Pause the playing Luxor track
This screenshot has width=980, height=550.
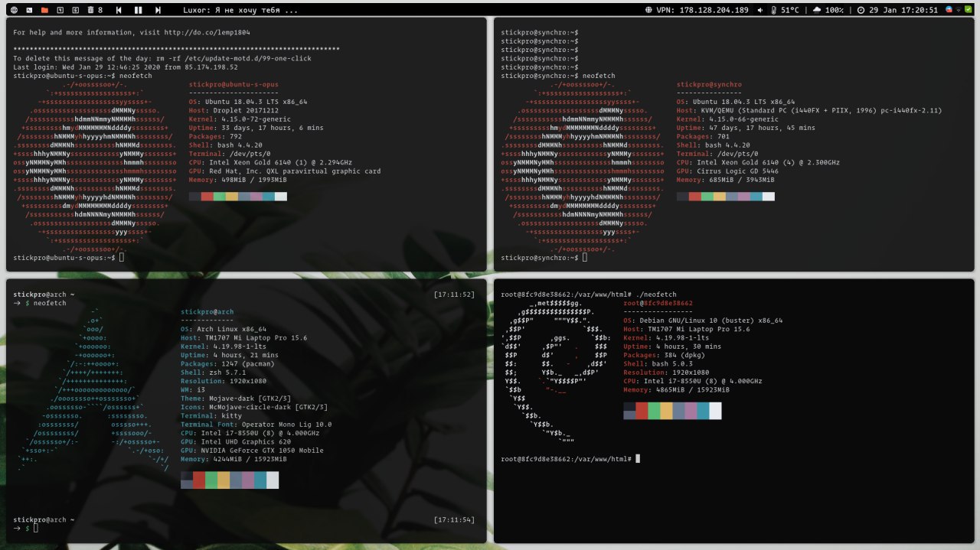[139, 10]
